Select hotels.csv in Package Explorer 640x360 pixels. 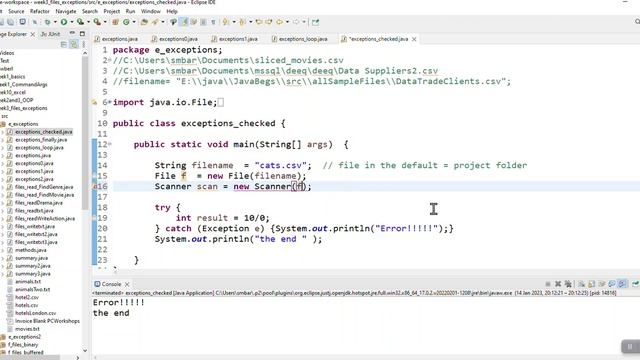(27, 305)
